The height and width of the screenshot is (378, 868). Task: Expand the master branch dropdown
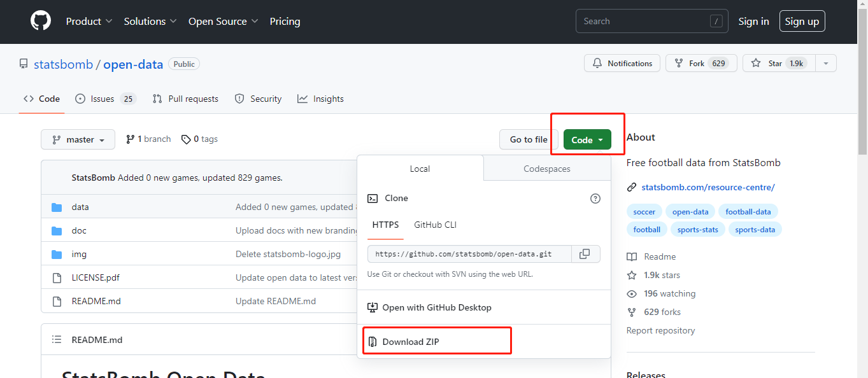(78, 139)
